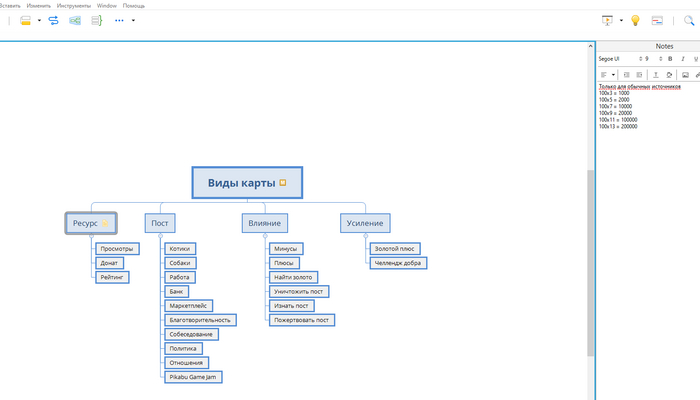Open the Presentation options dropdown arrow
700x400 pixels.
pos(621,21)
